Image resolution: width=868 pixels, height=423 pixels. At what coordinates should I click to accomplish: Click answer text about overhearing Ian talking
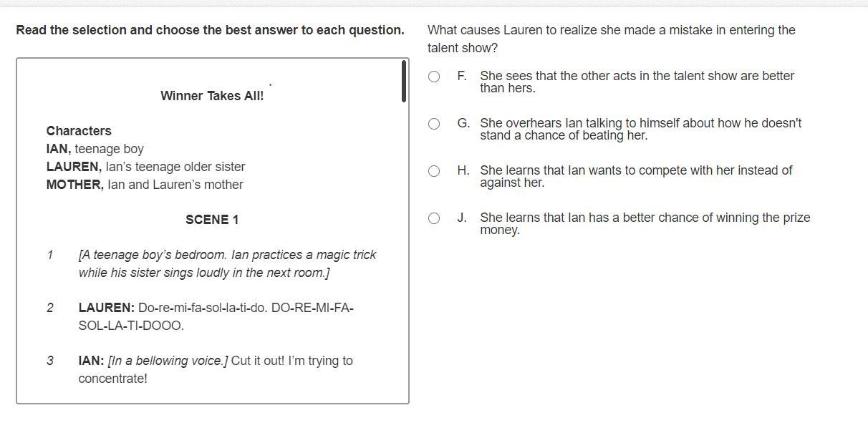coord(640,129)
